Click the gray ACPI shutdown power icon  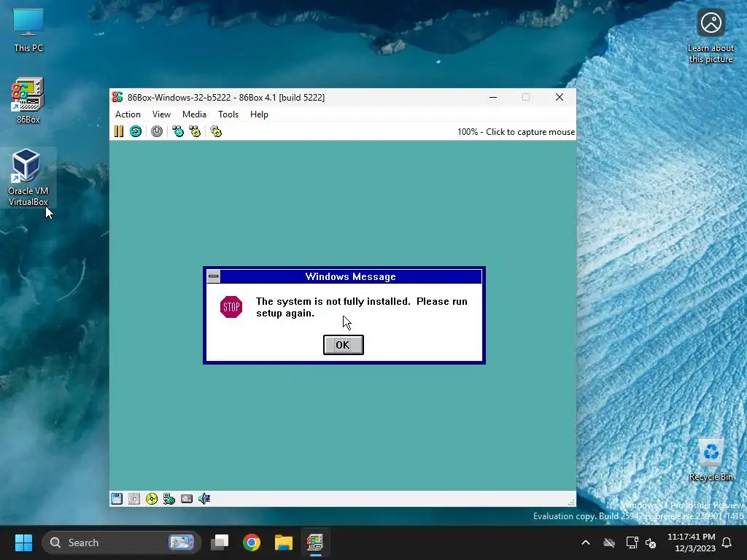(x=157, y=131)
